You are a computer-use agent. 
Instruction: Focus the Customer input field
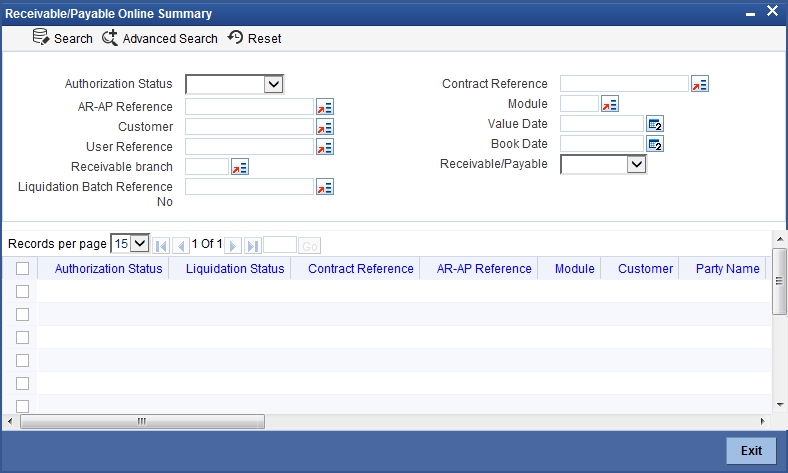[249, 127]
